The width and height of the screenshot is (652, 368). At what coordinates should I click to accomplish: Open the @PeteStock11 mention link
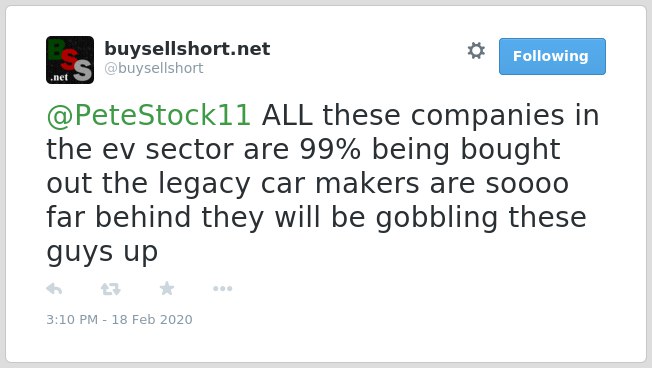pos(148,115)
